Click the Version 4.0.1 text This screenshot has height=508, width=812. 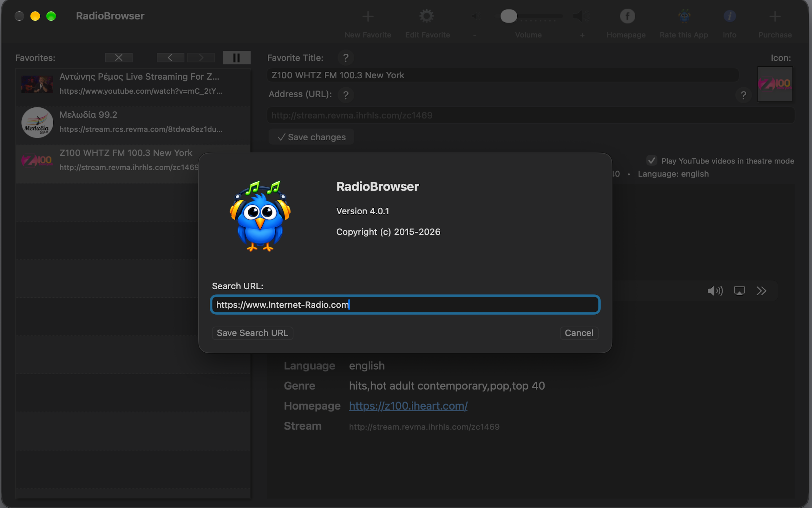pos(363,211)
